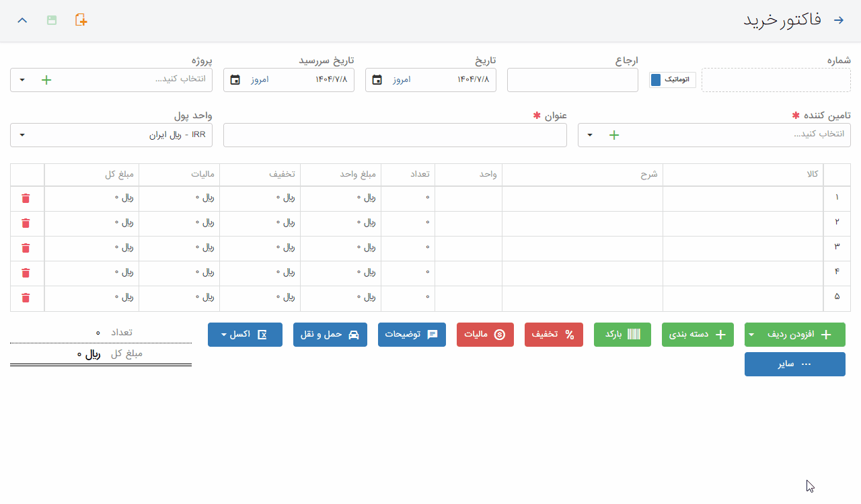
Task: Toggle the اتوماتیک numbering checkbox
Action: (x=656, y=80)
